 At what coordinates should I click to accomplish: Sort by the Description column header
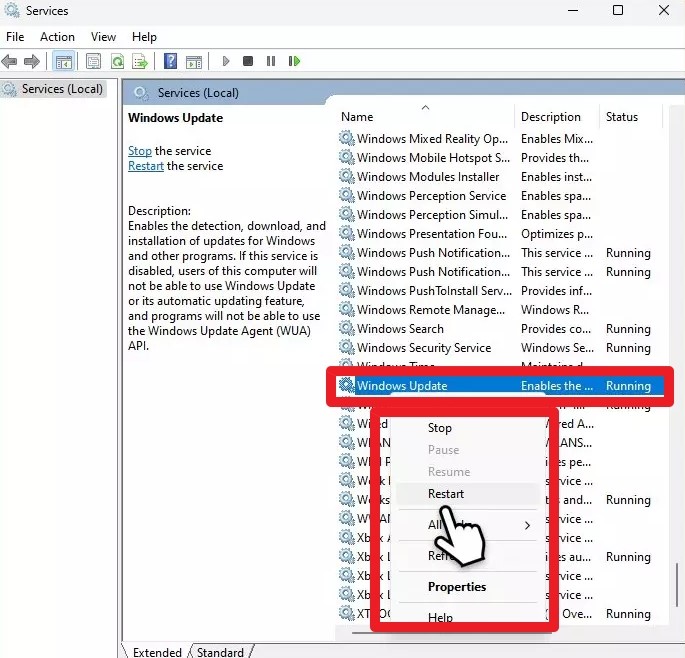click(x=557, y=117)
